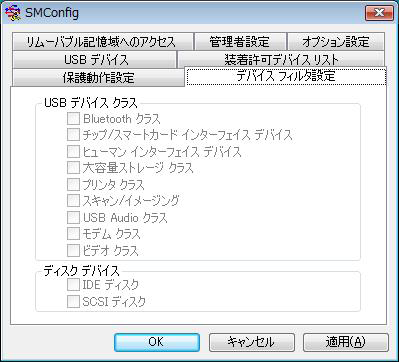Confirm settings with the OK button
Image resolution: width=399 pixels, height=362 pixels.
(157, 342)
